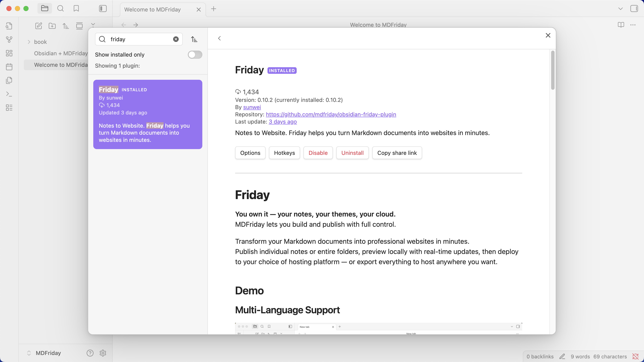644x362 pixels.
Task: Open the MDFriday vault switcher
Action: tap(44, 353)
